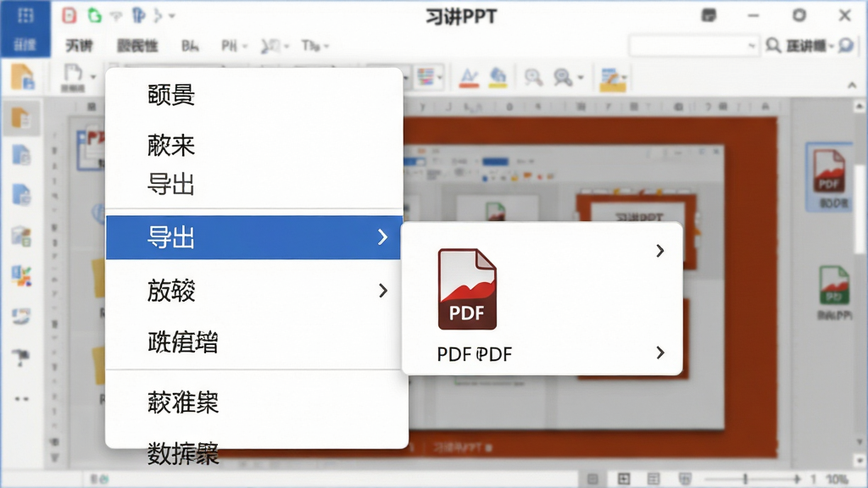Click the colorful fifth sidebar icon

21,275
